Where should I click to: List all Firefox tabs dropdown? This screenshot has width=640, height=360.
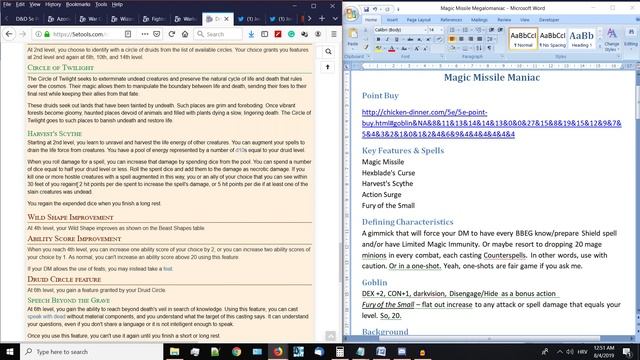click(335, 18)
